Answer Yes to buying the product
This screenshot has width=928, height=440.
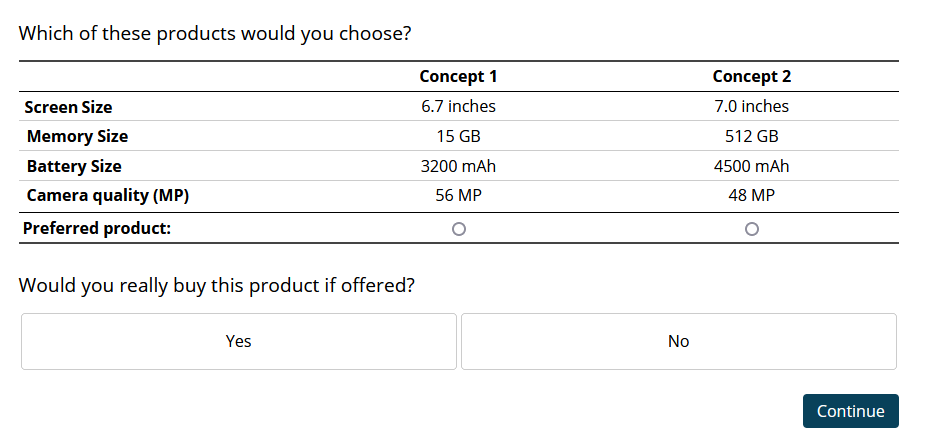click(x=239, y=341)
